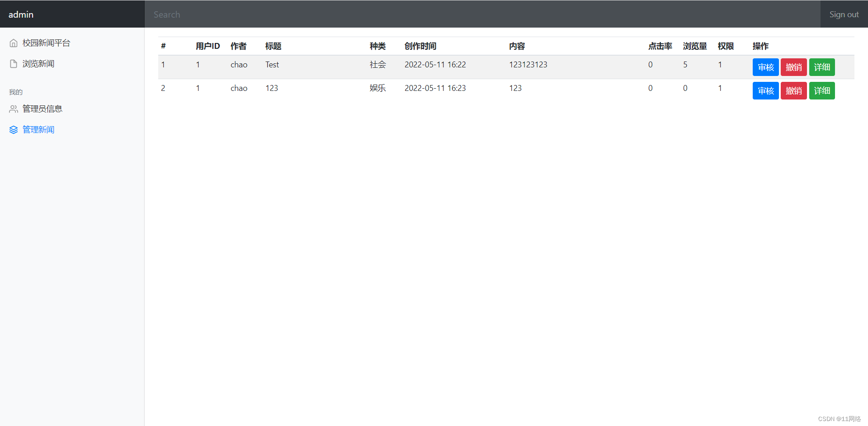Open 详细 for the Test news row
868x426 pixels.
click(x=822, y=67)
